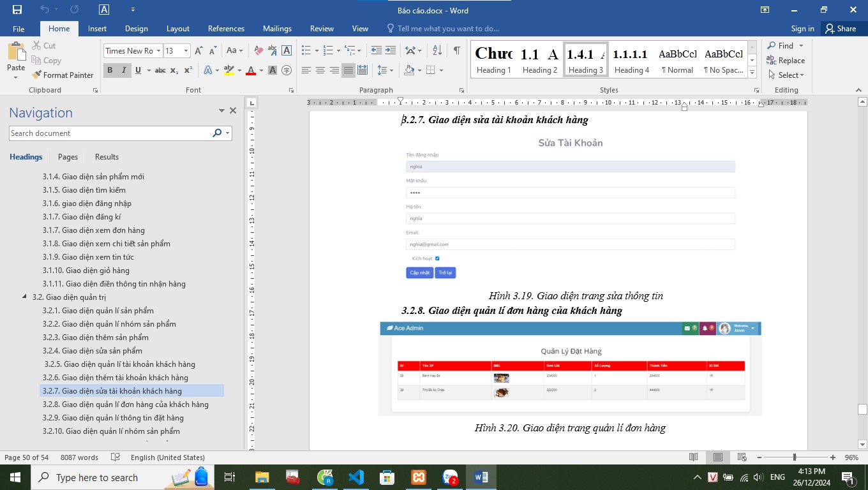Click the Character Border icon
This screenshot has width=868, height=490.
[287, 50]
